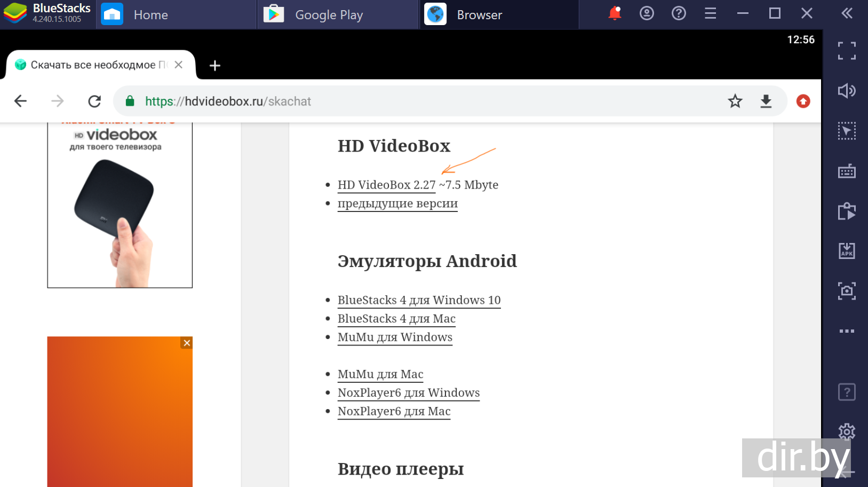Reload the page in the browser
The width and height of the screenshot is (868, 487).
point(94,101)
